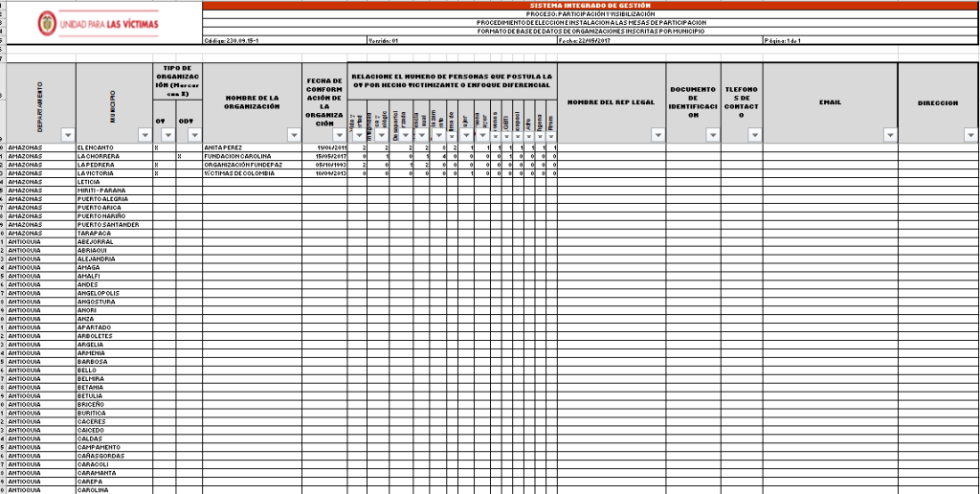Select the SISTEMA INTEGRADO DE GESTIÓN title cell
Screen dimensions: 980x494
point(590,6)
